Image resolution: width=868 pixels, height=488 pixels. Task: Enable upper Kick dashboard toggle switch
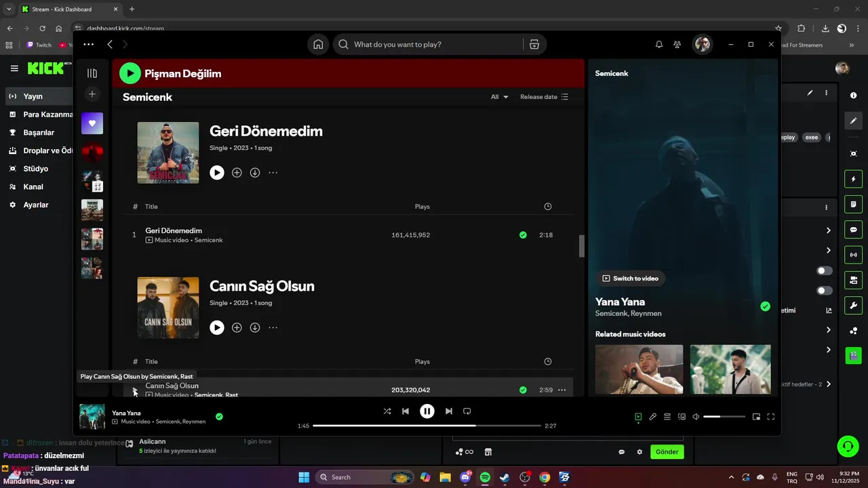[x=825, y=270]
